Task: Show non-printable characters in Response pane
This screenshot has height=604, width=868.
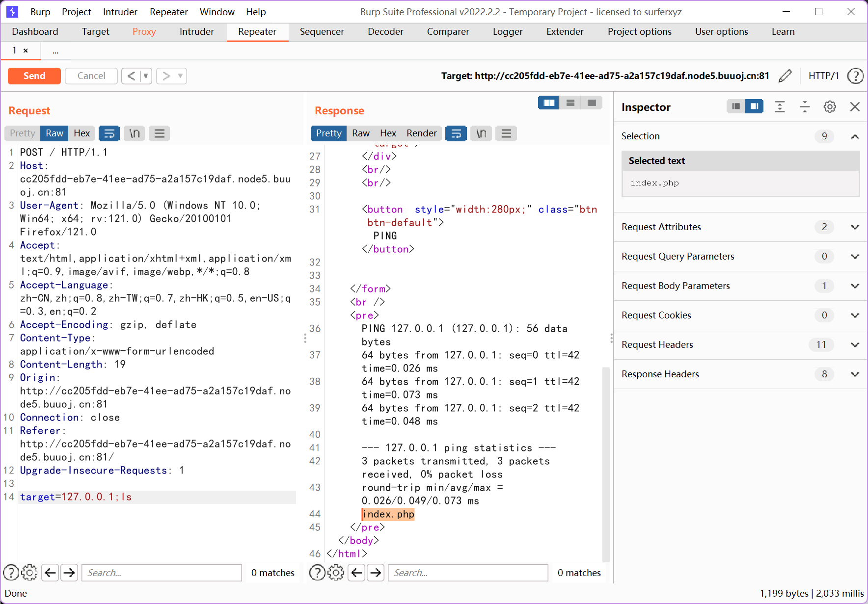Action: (481, 133)
